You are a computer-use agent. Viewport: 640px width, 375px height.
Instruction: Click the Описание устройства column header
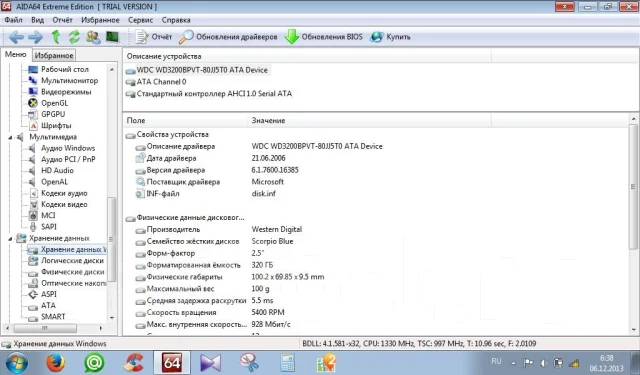coord(307,56)
